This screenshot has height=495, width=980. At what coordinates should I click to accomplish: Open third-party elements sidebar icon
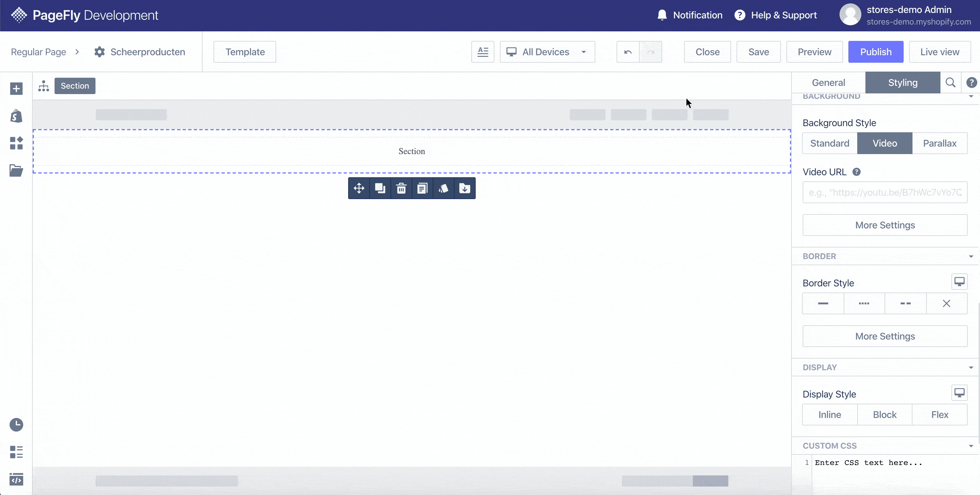coord(16,143)
